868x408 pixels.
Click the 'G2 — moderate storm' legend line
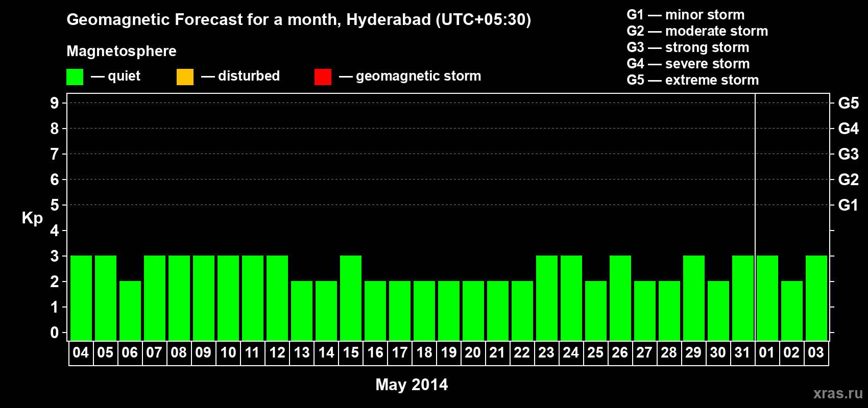[x=697, y=31]
